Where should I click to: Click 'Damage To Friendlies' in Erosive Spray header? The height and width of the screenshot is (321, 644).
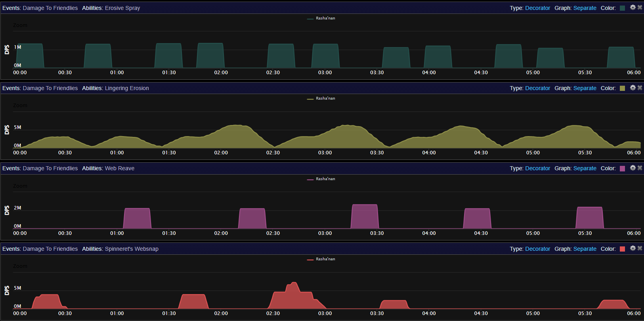tap(50, 8)
